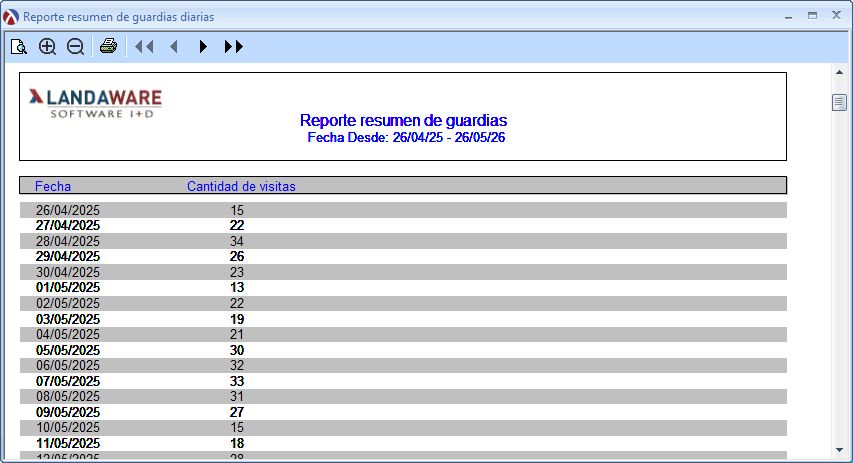
Task: Select date 05/05/2025
Action: (68, 350)
